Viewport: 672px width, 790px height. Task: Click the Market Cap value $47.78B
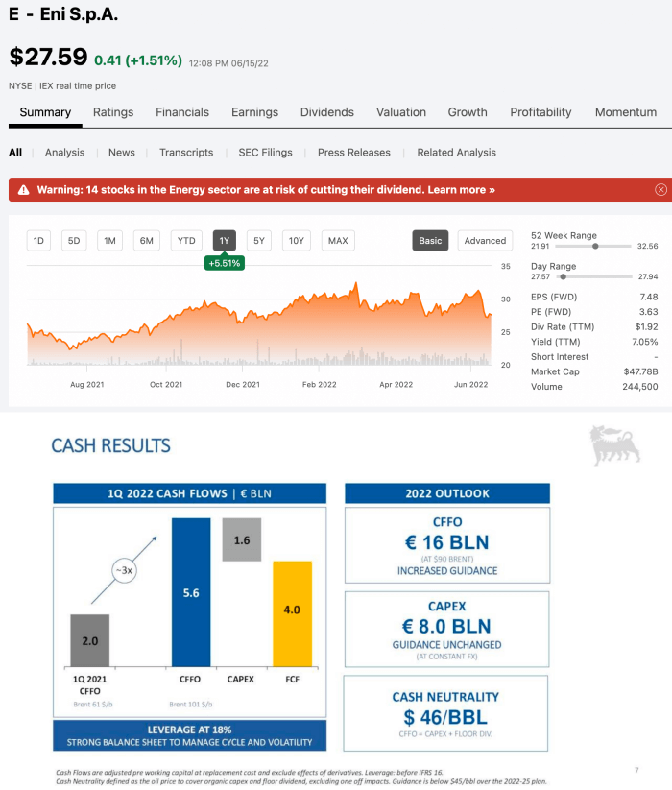point(640,371)
